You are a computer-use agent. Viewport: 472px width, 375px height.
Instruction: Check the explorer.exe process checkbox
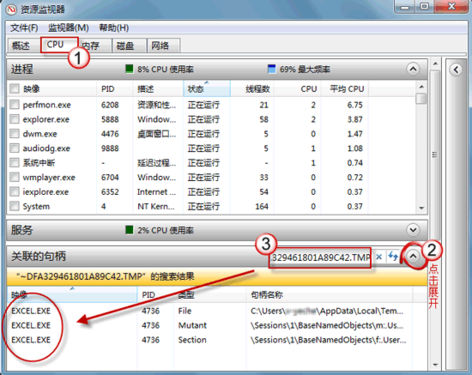[14, 119]
